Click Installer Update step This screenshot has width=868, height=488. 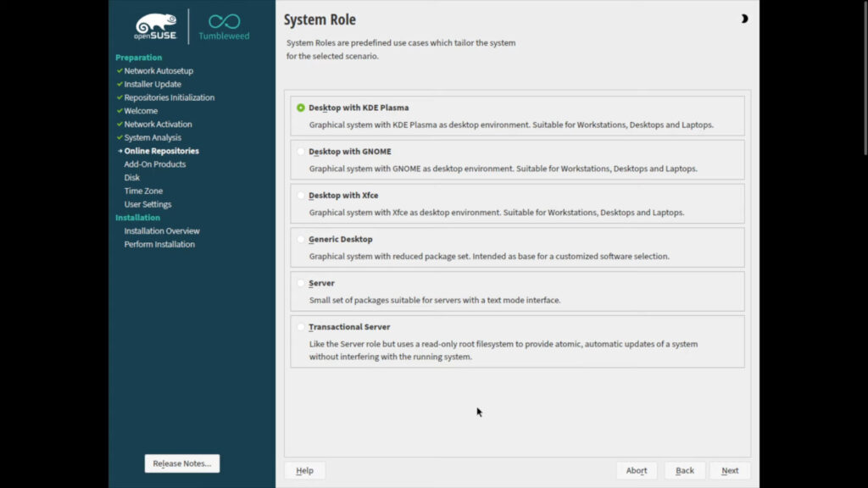click(x=153, y=84)
